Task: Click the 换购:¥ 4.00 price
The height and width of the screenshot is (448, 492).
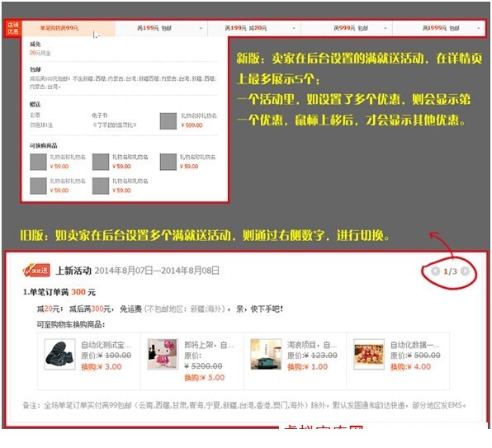Action: pyautogui.click(x=410, y=367)
